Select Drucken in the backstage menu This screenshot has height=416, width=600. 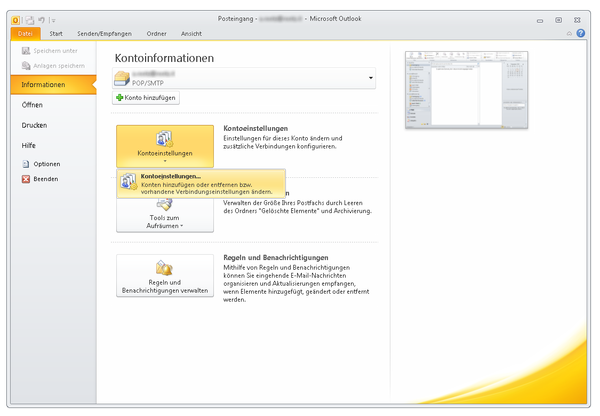[x=34, y=125]
